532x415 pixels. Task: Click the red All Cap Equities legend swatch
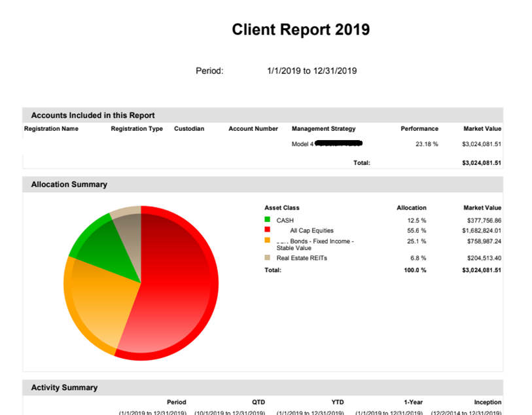pos(268,230)
